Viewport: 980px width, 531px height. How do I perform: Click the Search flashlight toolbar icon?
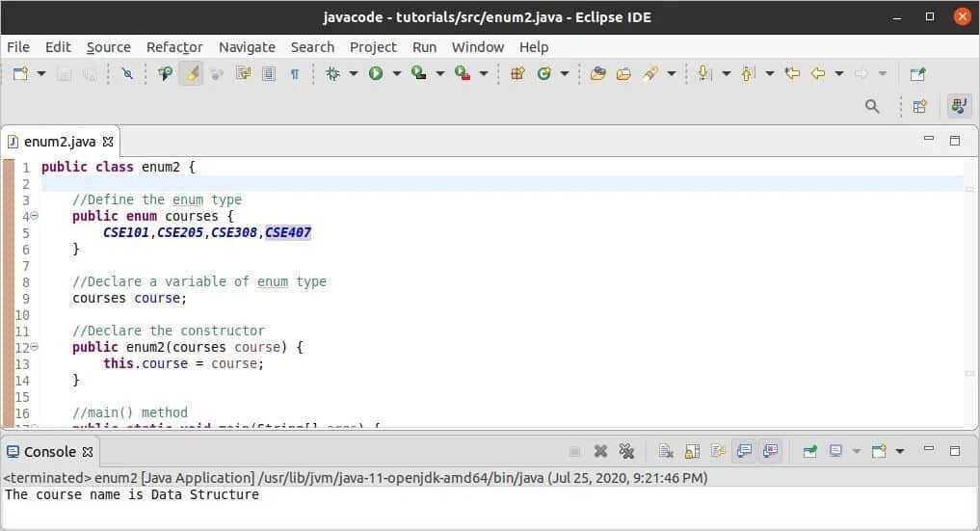(x=650, y=73)
